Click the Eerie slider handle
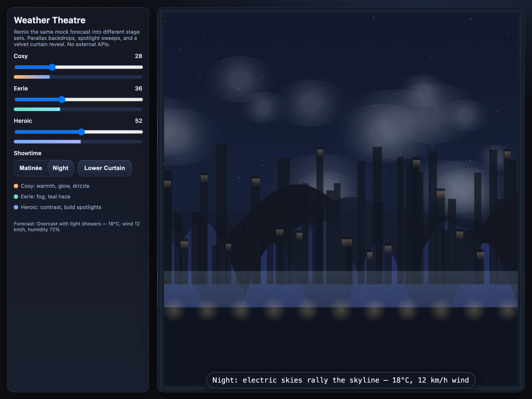The height and width of the screenshot is (399, 532). 62,100
